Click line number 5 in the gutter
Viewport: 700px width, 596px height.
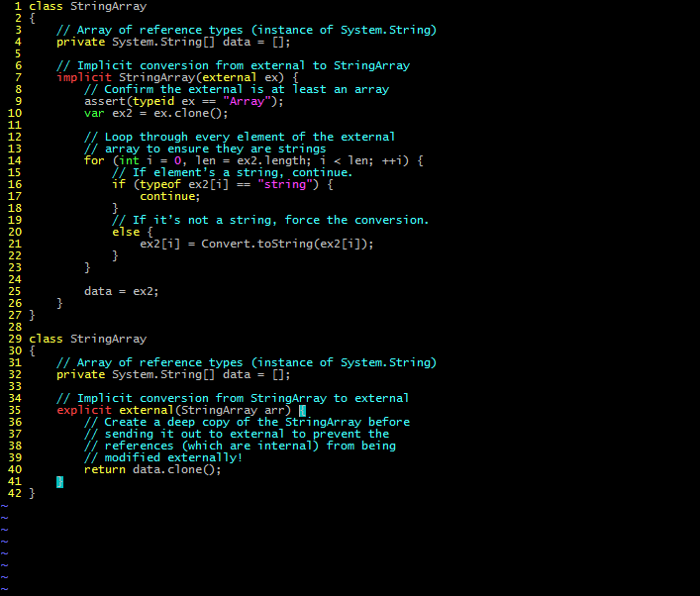click(18, 54)
